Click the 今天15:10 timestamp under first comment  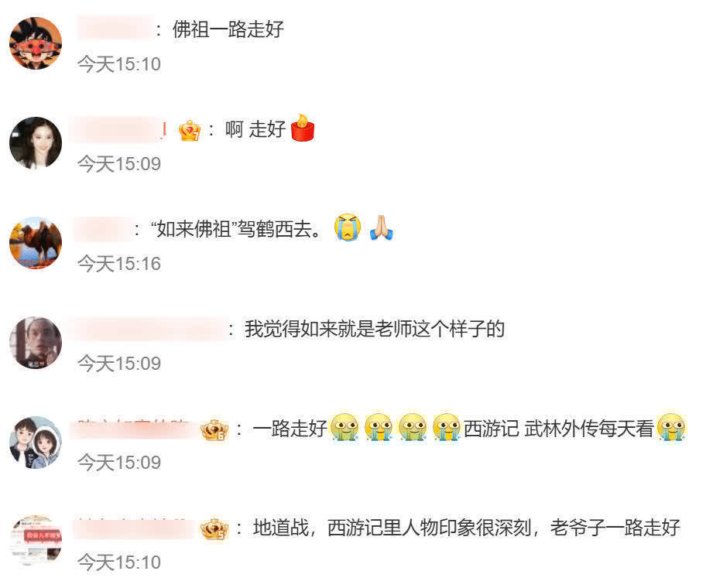click(x=119, y=64)
